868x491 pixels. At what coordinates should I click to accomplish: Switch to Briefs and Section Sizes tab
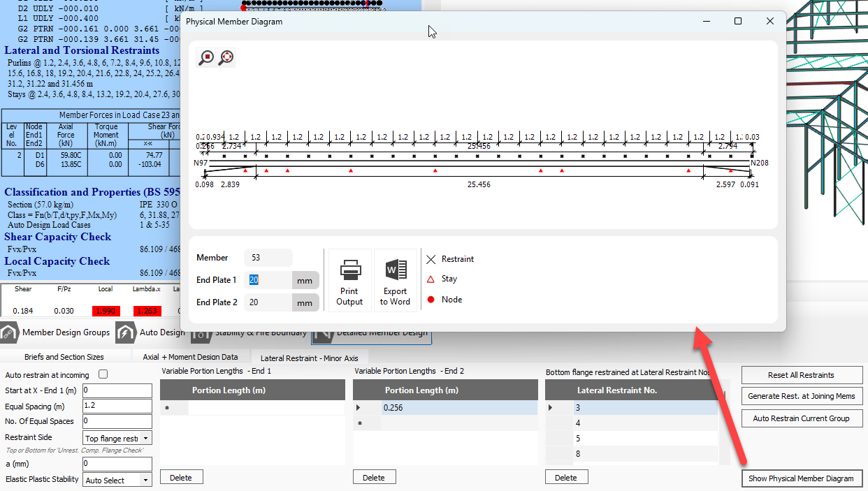[x=64, y=357]
